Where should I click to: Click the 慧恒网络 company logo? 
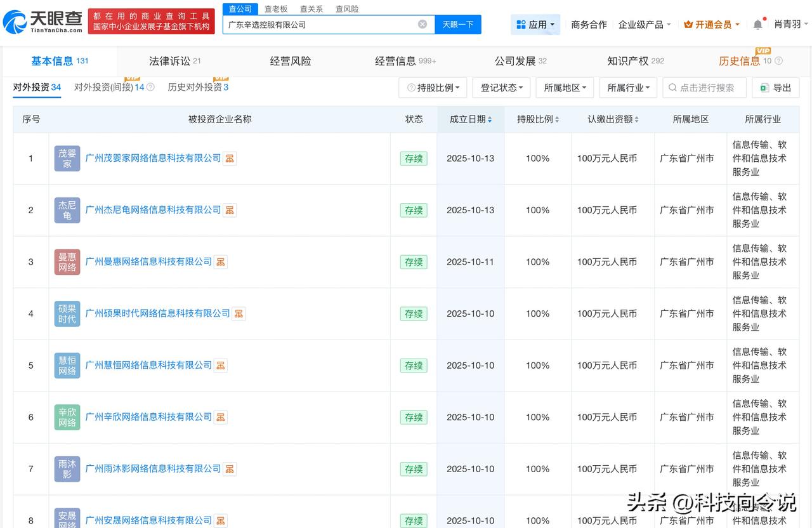pos(67,366)
